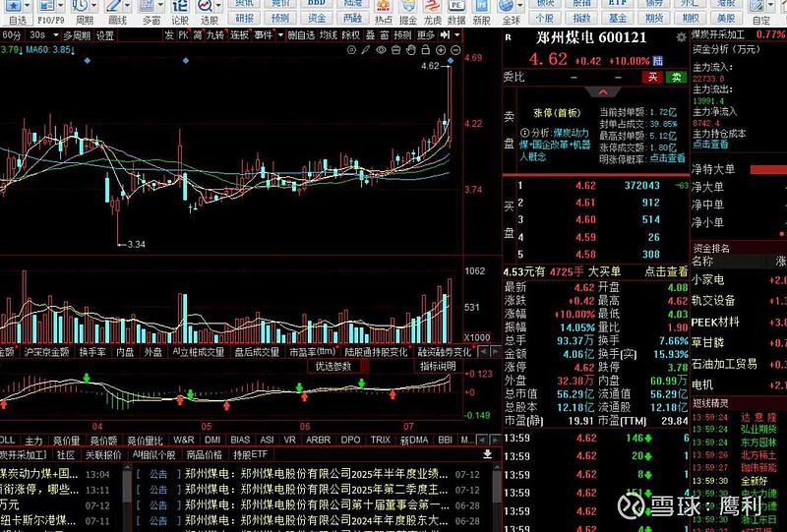Expand the 事件 events dropdown arrow
This screenshot has height=532, width=787.
[x=281, y=35]
